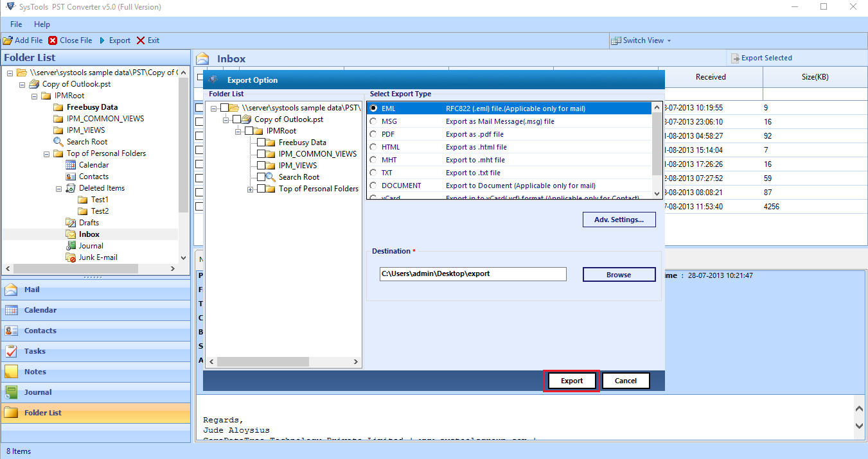This screenshot has height=459, width=868.
Task: Expand Top of Personal Folders in Export Option
Action: click(251, 189)
